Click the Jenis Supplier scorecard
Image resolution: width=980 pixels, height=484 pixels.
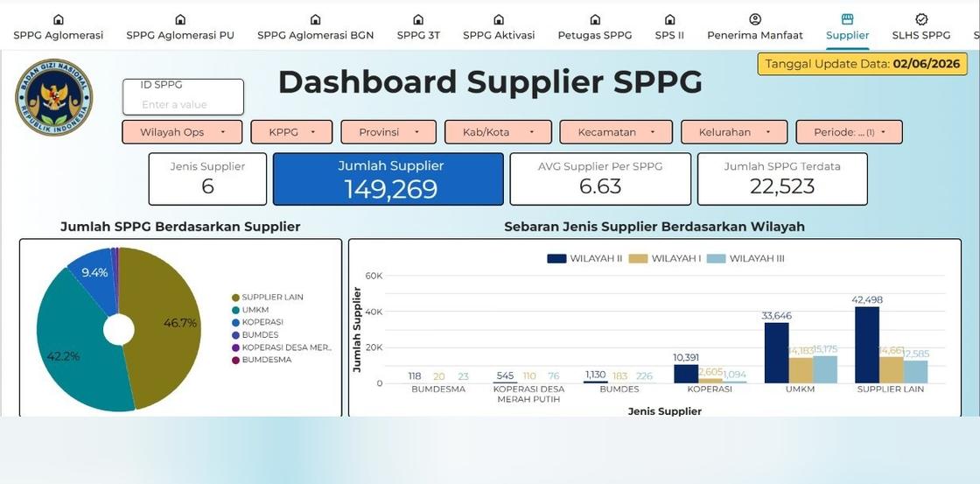click(x=207, y=179)
